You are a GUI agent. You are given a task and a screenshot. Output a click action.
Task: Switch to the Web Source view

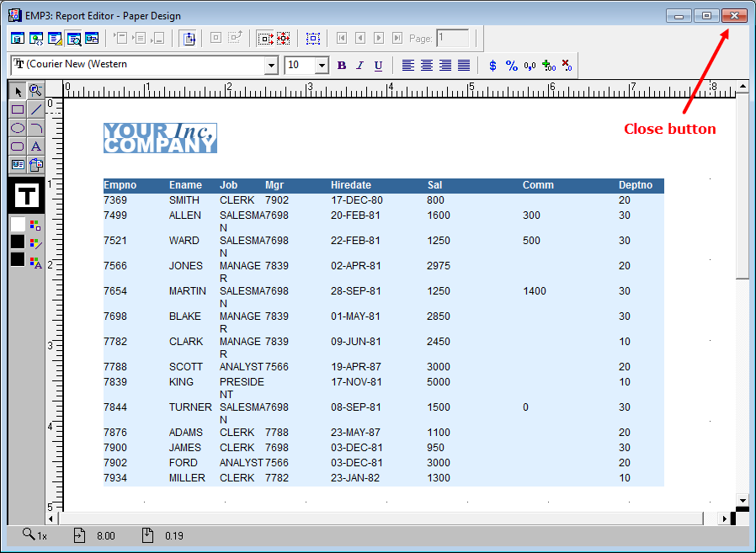[36, 38]
